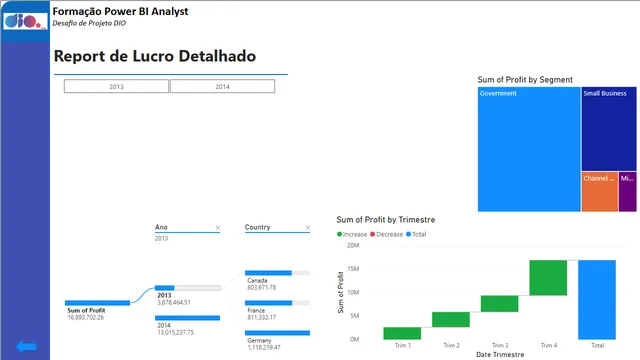Click the Ano column header
The width and height of the screenshot is (640, 360).
coord(161,227)
